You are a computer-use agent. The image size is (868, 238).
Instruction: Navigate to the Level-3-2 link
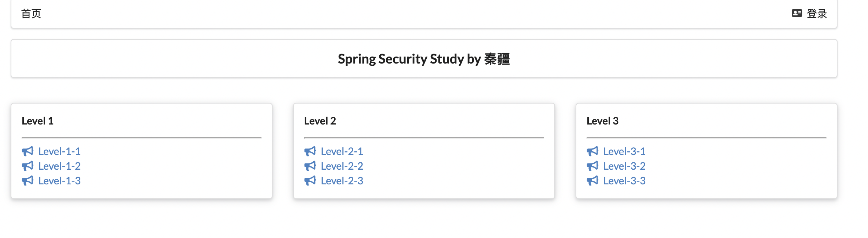pos(624,166)
